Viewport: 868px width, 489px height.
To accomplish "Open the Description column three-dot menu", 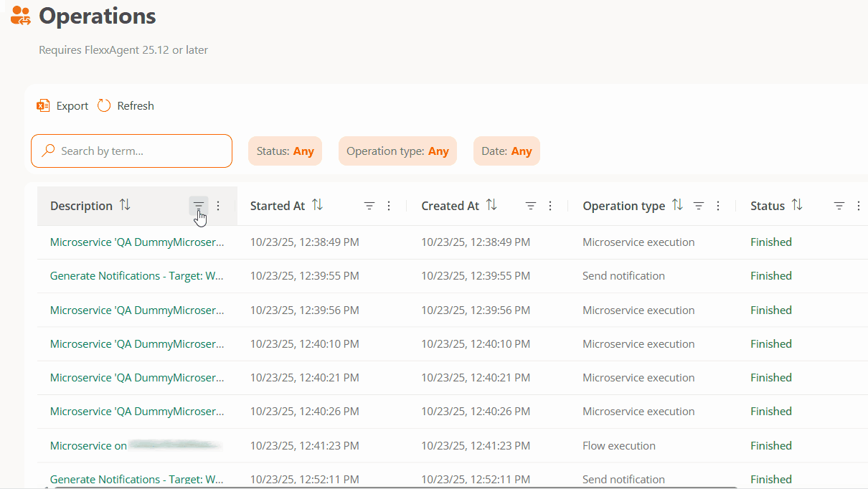I will [218, 206].
